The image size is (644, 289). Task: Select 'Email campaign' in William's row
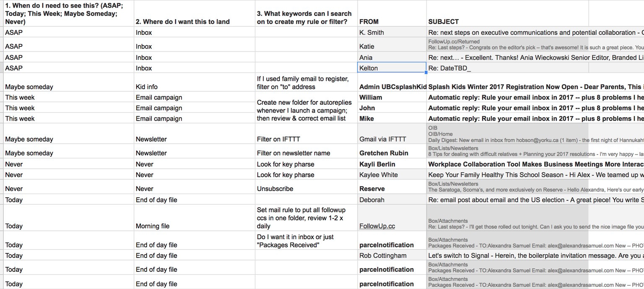click(x=195, y=97)
